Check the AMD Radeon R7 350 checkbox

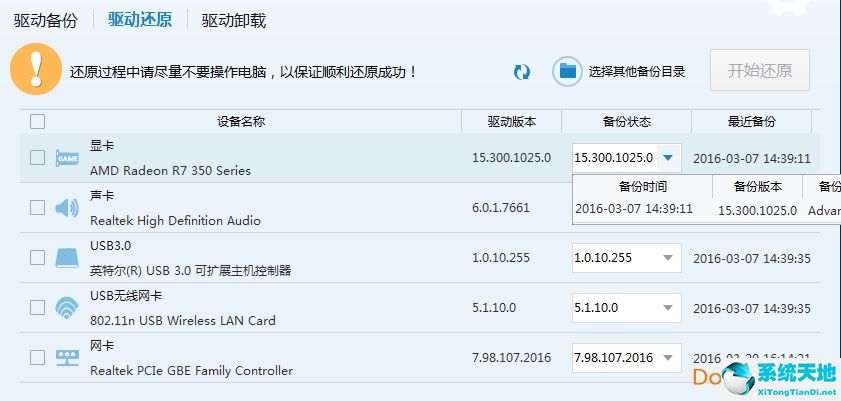38,158
